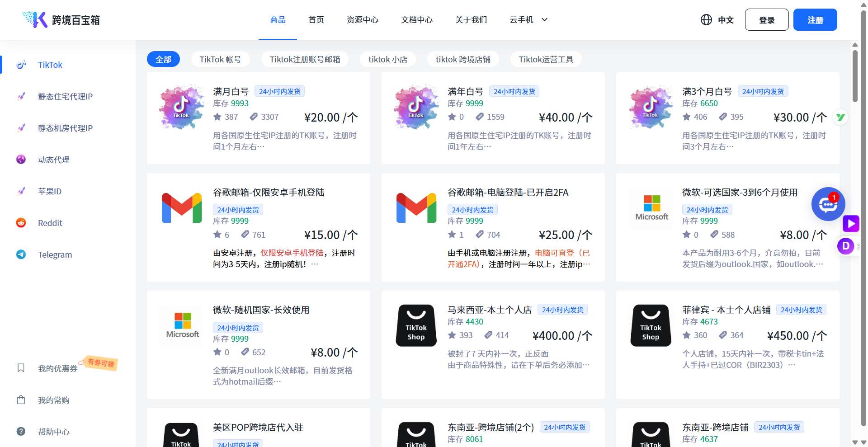The width and height of the screenshot is (868, 447).
Task: Click the 动态代理 globe icon
Action: pos(21,160)
